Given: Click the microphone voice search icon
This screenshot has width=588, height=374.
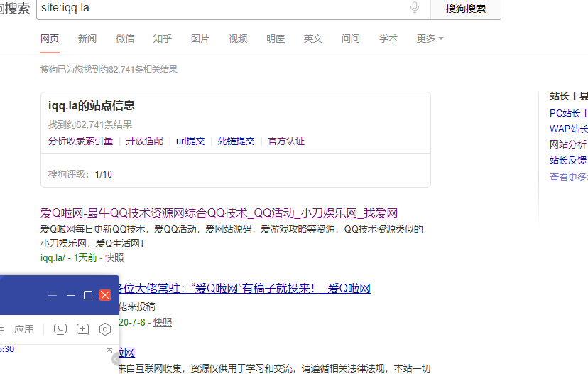Looking at the screenshot, I should click(415, 7).
